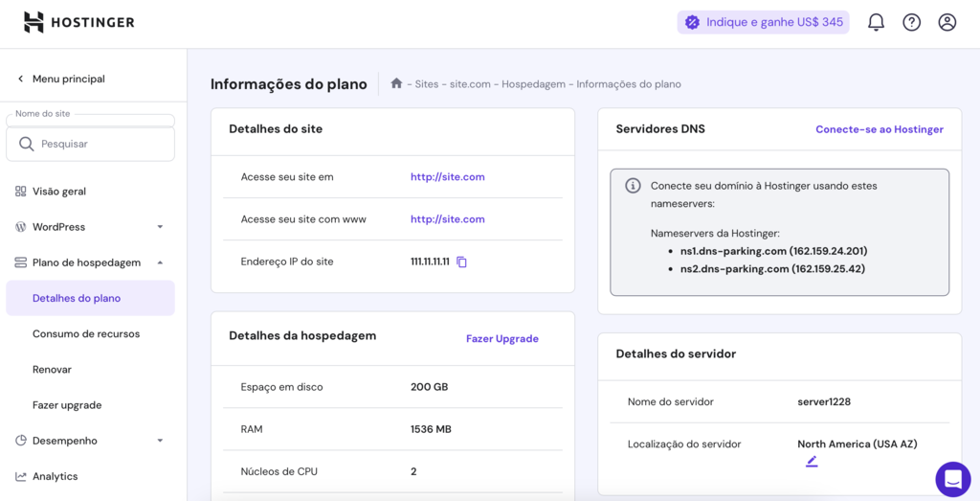Click the home icon in breadcrumb
The height and width of the screenshot is (501, 980).
(396, 83)
